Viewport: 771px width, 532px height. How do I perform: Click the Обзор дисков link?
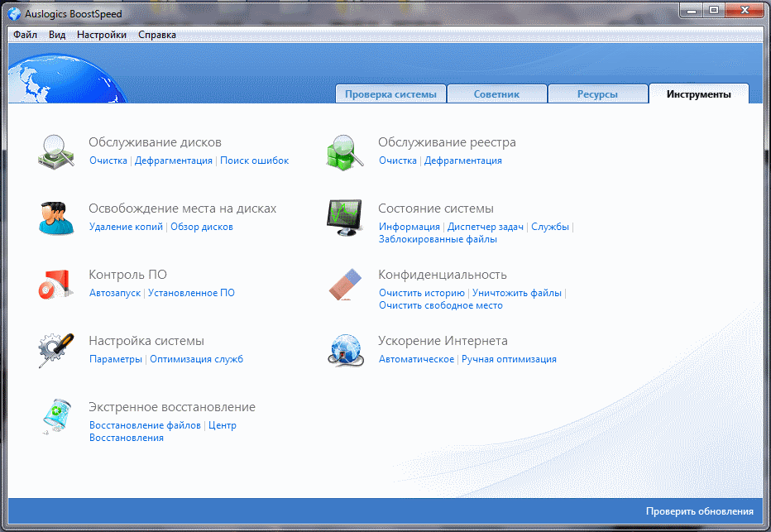click(x=202, y=227)
